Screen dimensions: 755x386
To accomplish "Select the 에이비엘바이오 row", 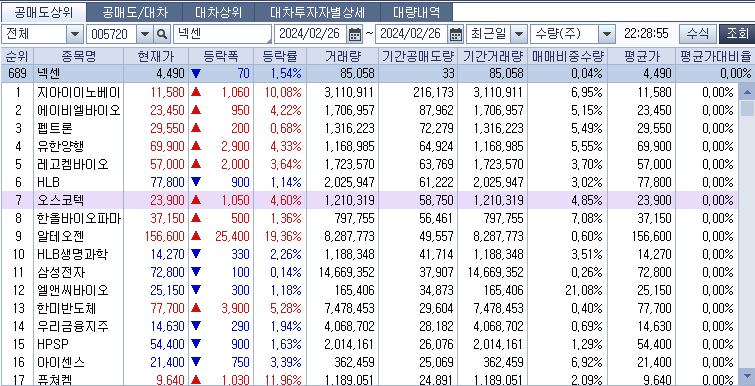I will point(370,110).
